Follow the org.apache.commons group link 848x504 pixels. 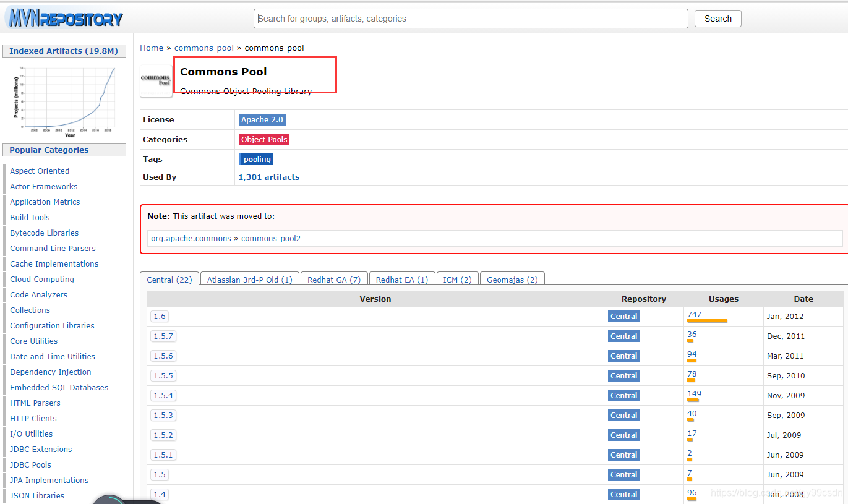pos(191,238)
